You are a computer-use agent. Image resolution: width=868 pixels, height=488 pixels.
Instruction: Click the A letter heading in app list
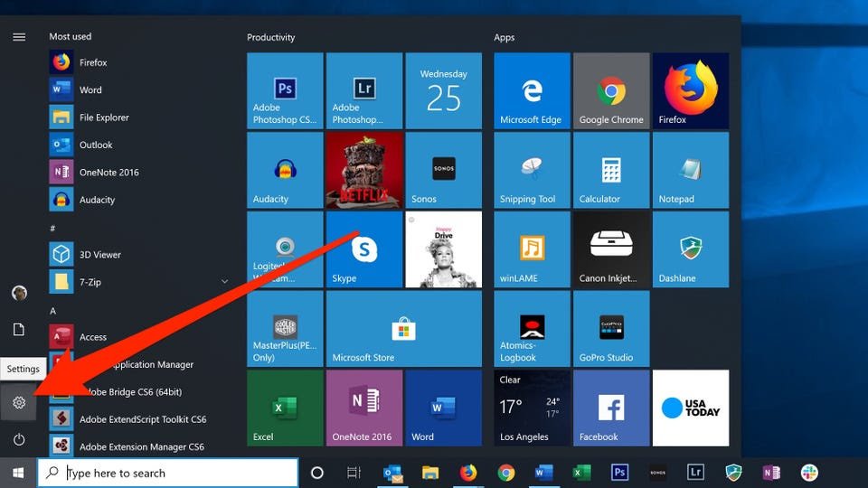click(x=52, y=311)
